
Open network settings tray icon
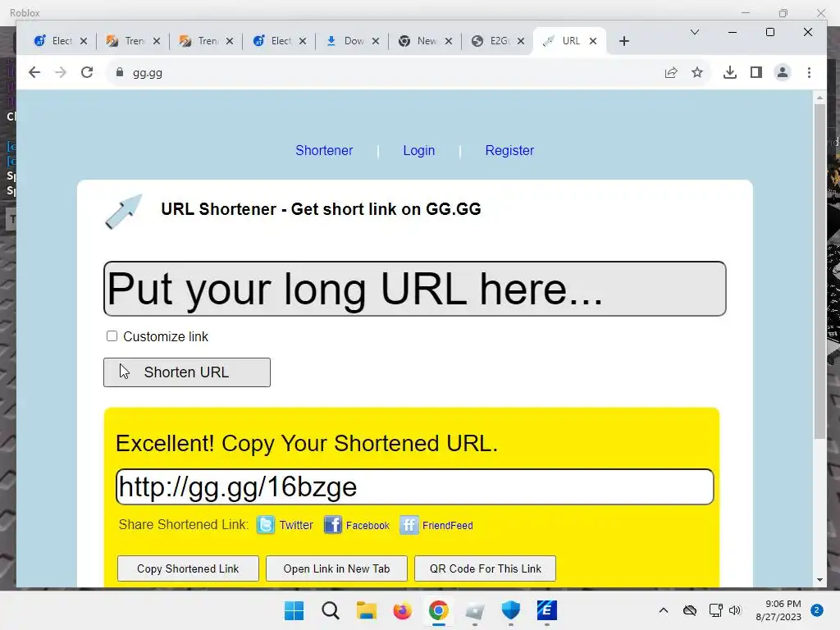pyautogui.click(x=715, y=610)
